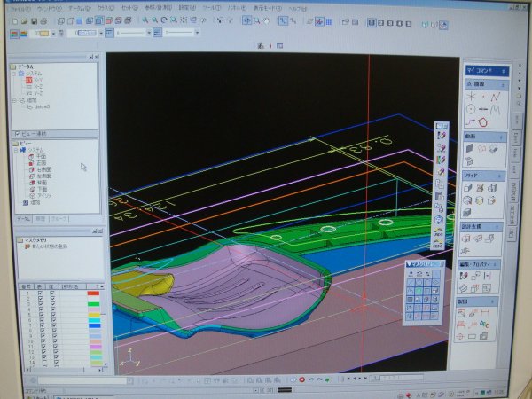Screen dimensions: 532x399
Task: Open the second line width dropdown arrow
Action: [197, 33]
